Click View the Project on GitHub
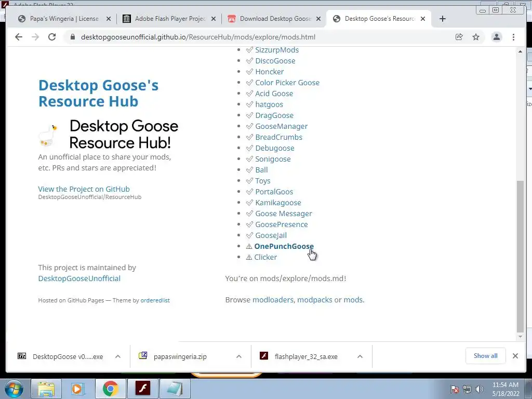 click(84, 189)
